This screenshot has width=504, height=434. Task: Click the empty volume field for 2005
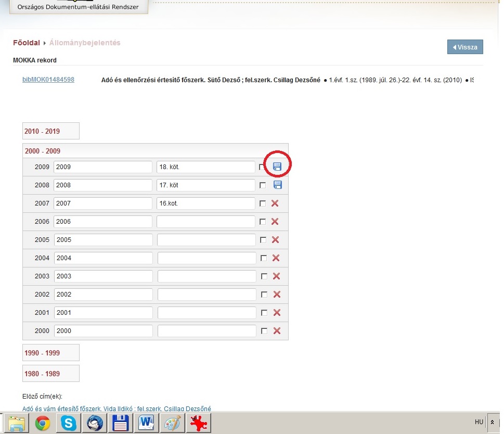coord(206,240)
